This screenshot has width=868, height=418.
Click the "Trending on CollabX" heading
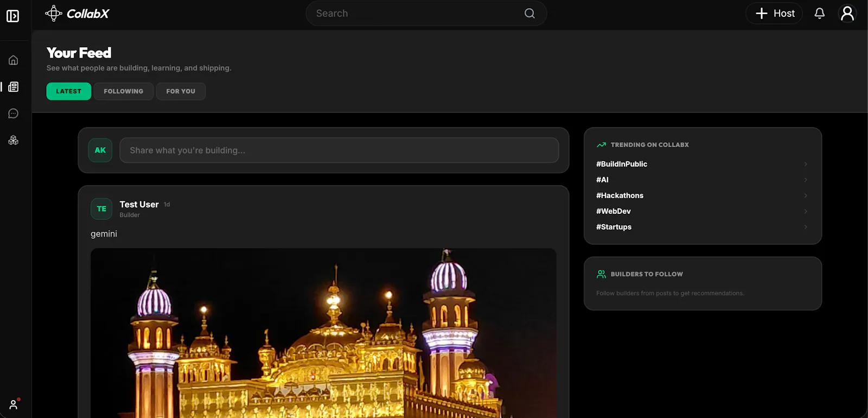coord(649,145)
